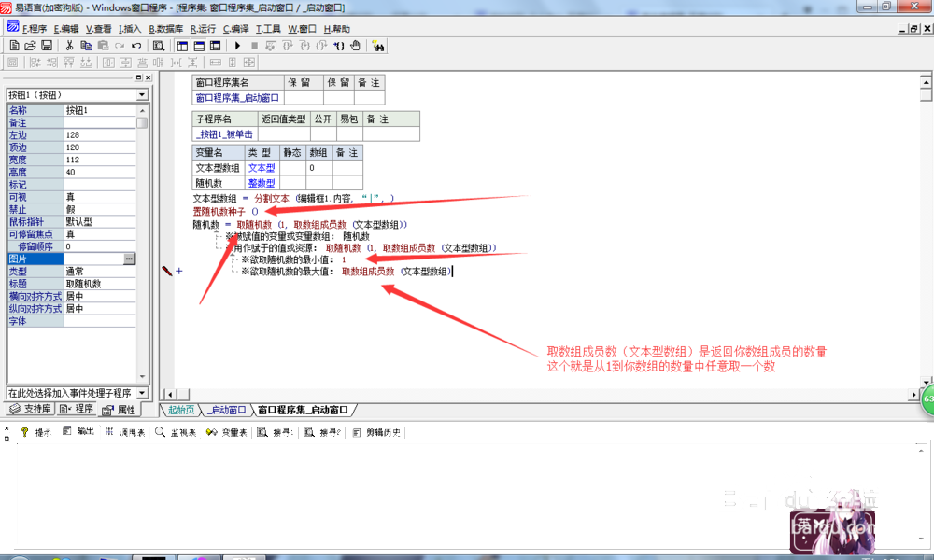This screenshot has width=934, height=560.
Task: Click the Save floppy disk icon
Action: point(46,45)
